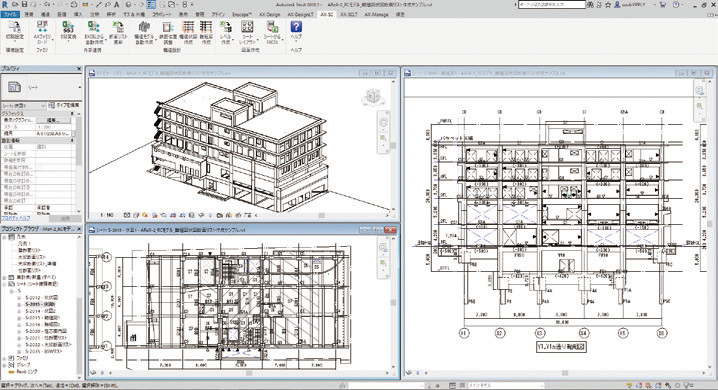Click the Properties panel vertical scrollbar
718x390 pixels.
pyautogui.click(x=79, y=141)
